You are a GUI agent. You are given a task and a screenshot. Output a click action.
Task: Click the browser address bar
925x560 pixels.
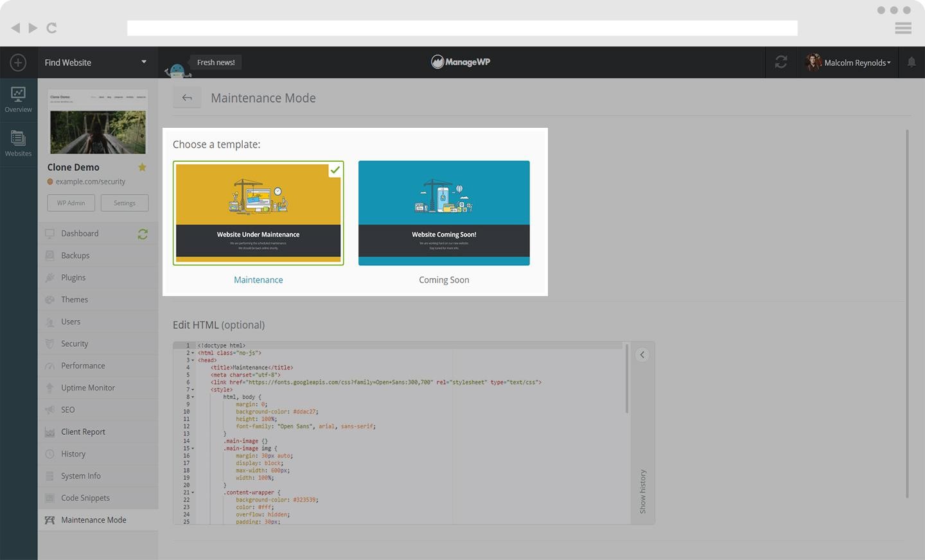click(x=463, y=28)
